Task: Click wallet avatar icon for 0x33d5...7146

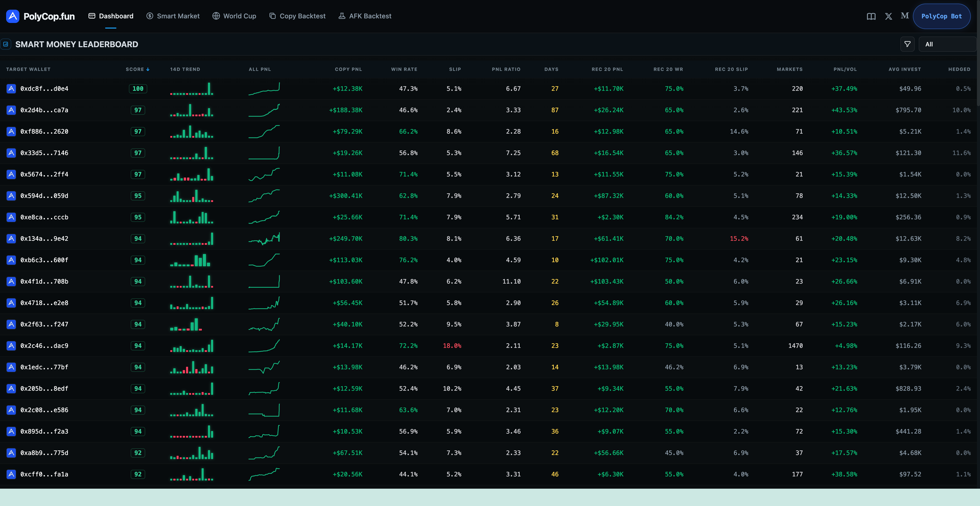Action: [x=11, y=153]
